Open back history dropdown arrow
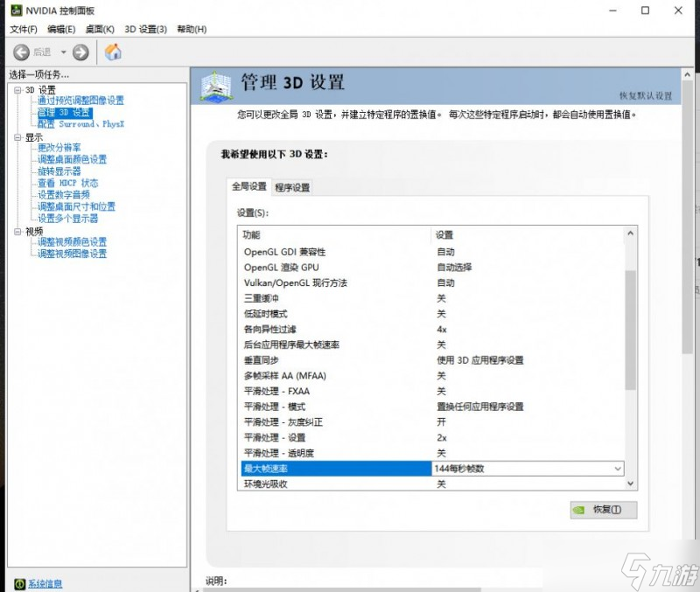The image size is (700, 592). pos(63,52)
